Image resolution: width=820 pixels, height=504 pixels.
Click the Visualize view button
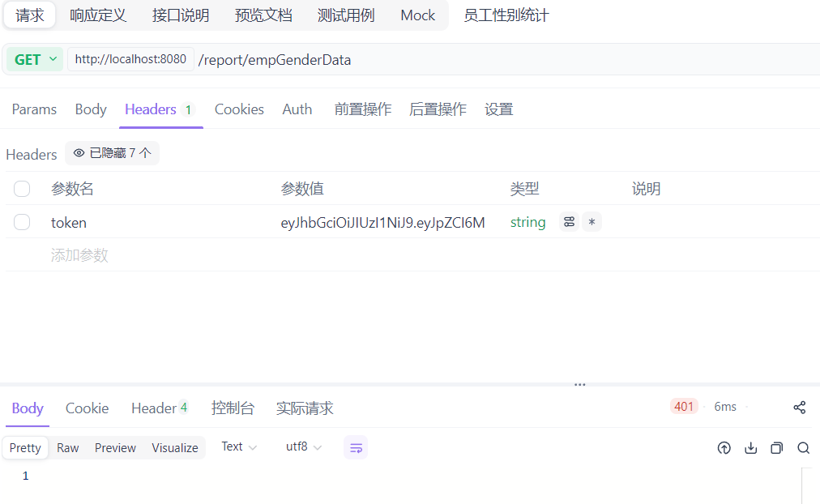pyautogui.click(x=175, y=448)
